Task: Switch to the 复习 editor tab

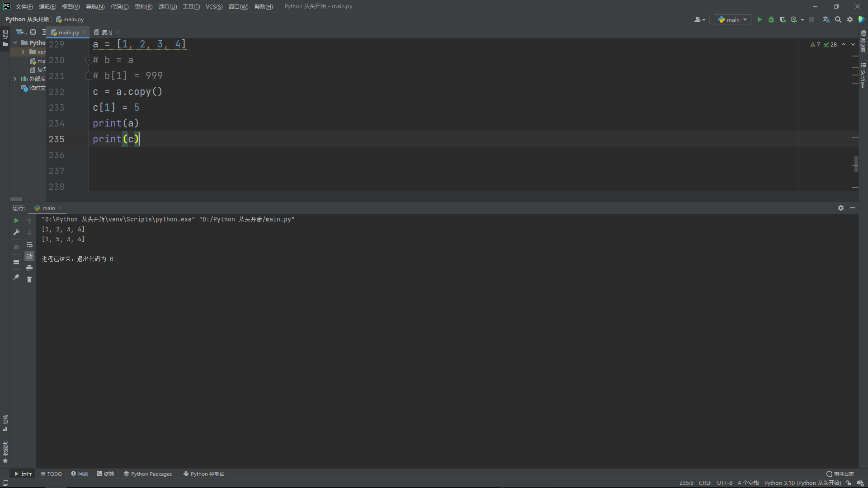Action: (x=107, y=32)
